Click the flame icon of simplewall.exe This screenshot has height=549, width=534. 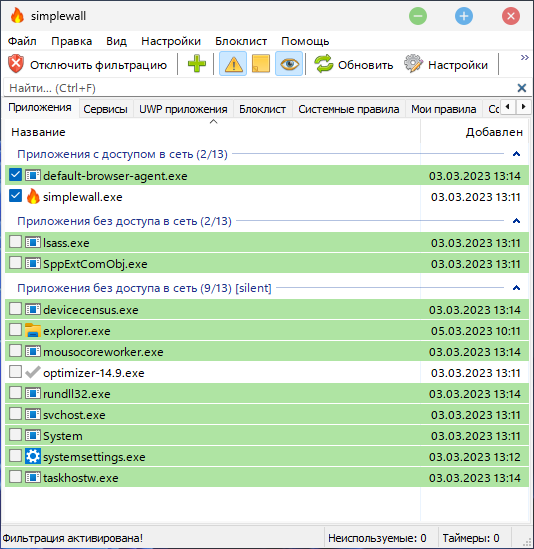(33, 196)
